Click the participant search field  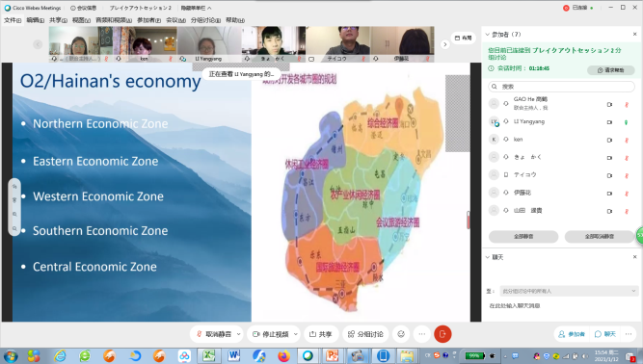click(561, 87)
